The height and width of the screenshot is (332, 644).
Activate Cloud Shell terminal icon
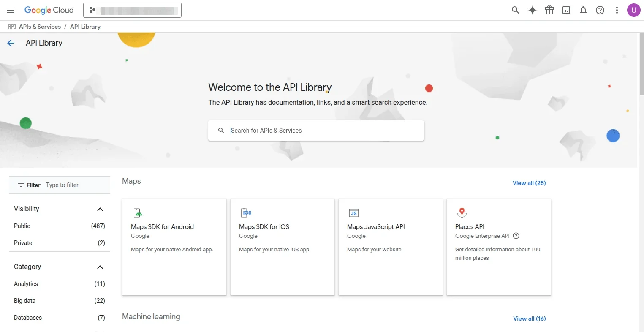[566, 10]
